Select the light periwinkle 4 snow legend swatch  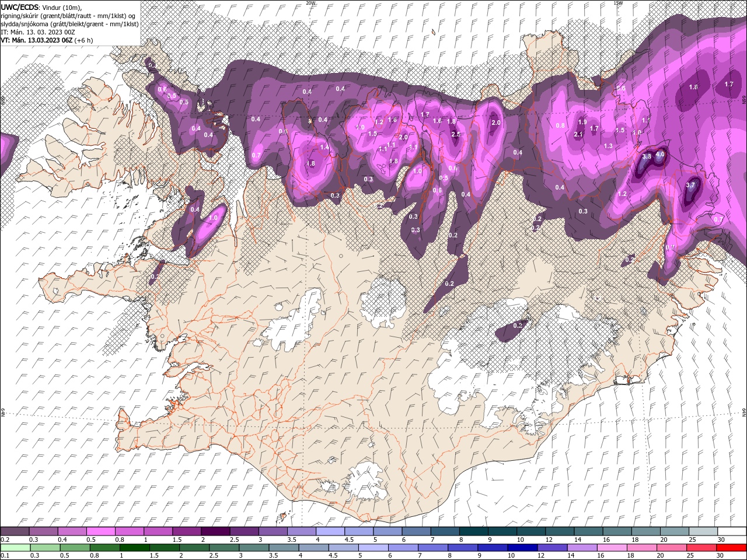point(329,531)
